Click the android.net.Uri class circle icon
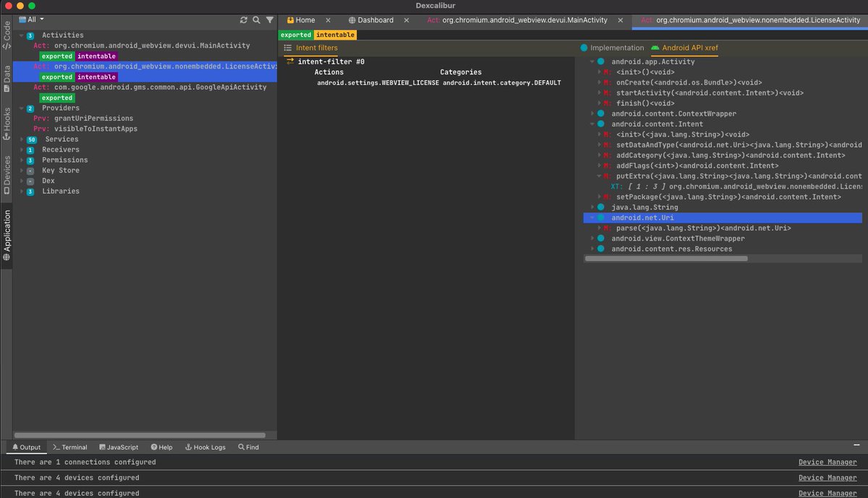This screenshot has width=868, height=498. [x=601, y=218]
